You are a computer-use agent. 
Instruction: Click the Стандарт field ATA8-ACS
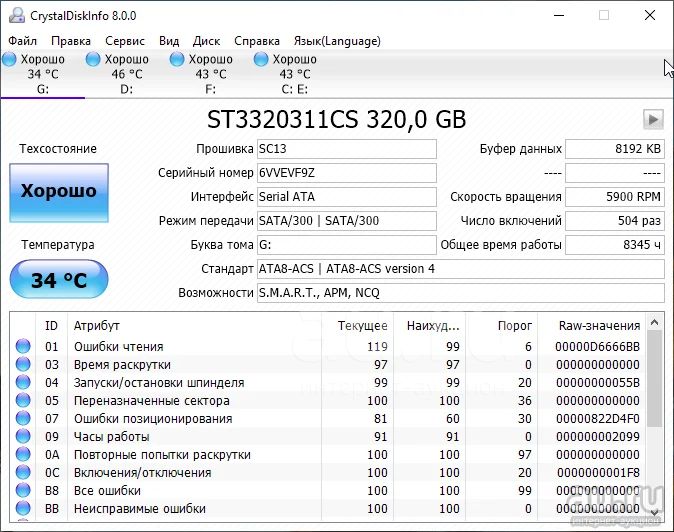click(461, 269)
